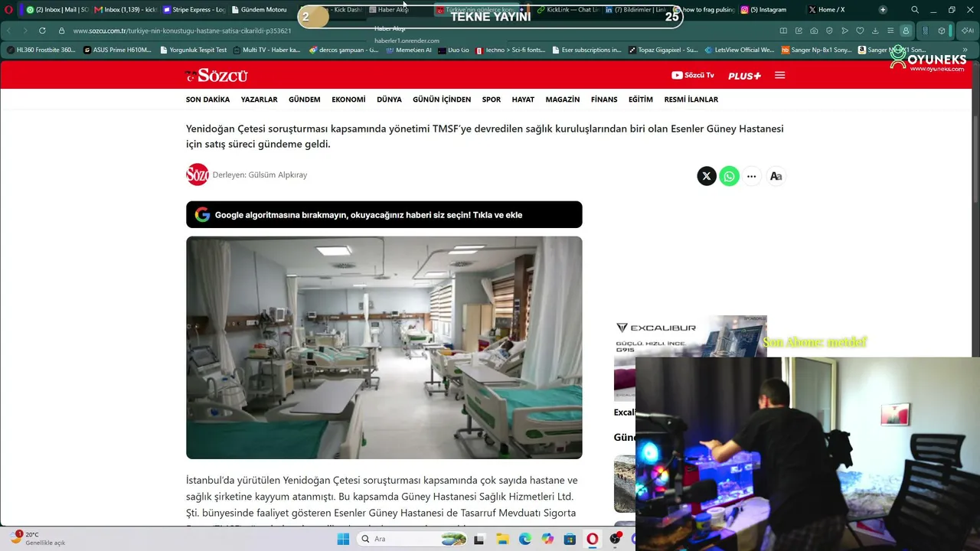Open EKONOMİ menu section
Screen dimensions: 980x551
348,99
